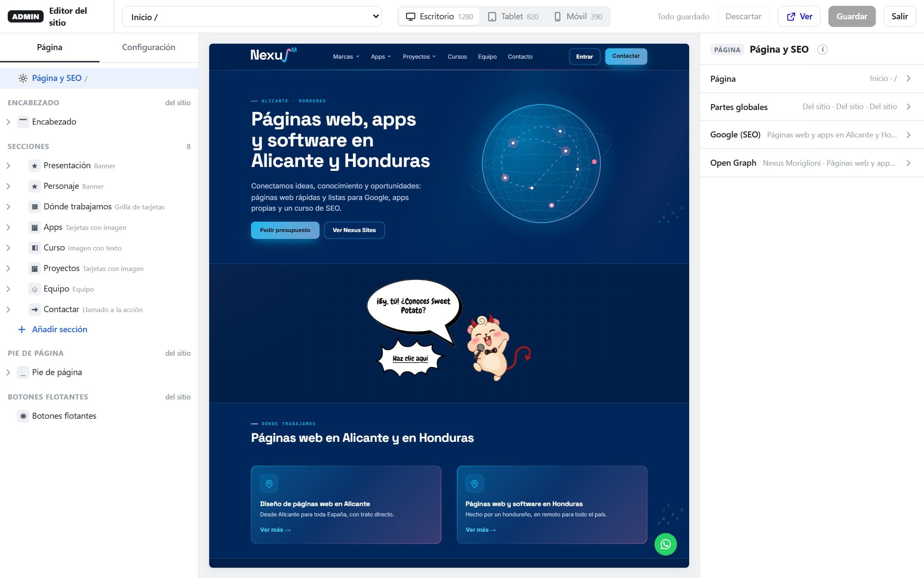
Task: Expand the Dónde trabajamos section
Action: [x=8, y=207]
